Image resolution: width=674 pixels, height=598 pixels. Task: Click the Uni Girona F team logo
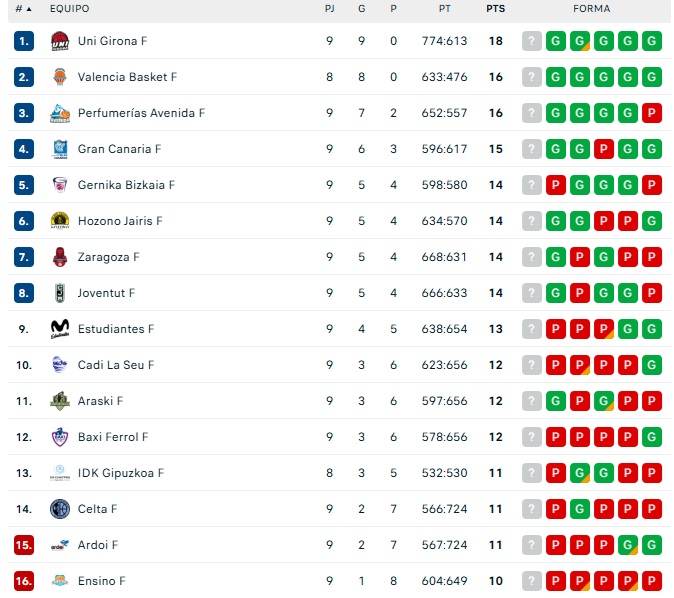(x=59, y=41)
